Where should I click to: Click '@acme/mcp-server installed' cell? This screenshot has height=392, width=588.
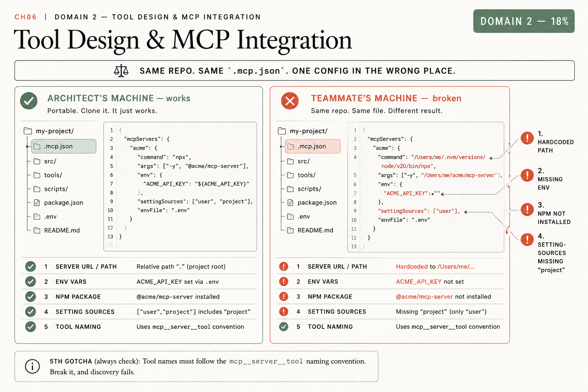coord(178,297)
